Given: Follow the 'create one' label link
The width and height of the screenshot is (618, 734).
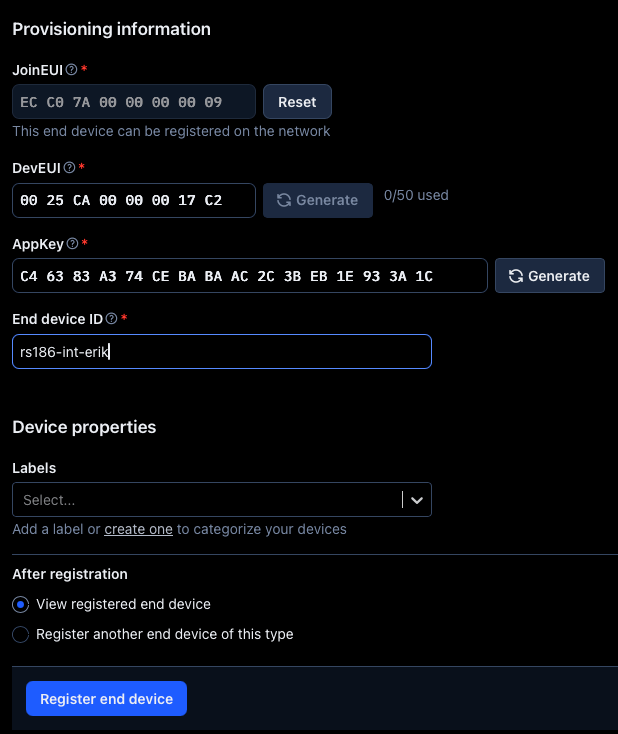Looking at the screenshot, I should coord(138,529).
